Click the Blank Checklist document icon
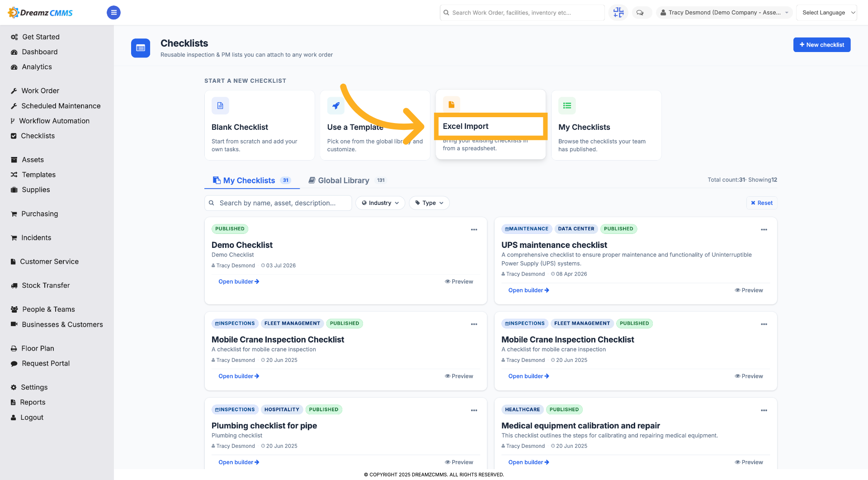The width and height of the screenshot is (868, 480). point(220,106)
